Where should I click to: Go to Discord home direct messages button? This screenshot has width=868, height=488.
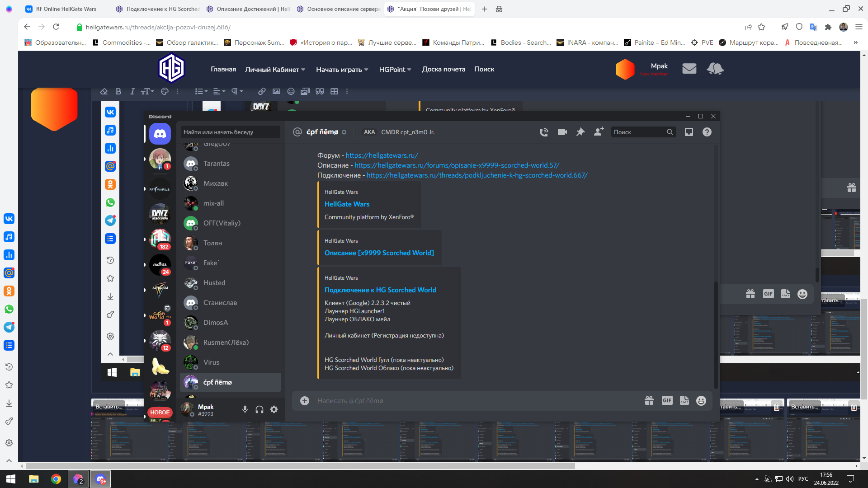coord(160,134)
